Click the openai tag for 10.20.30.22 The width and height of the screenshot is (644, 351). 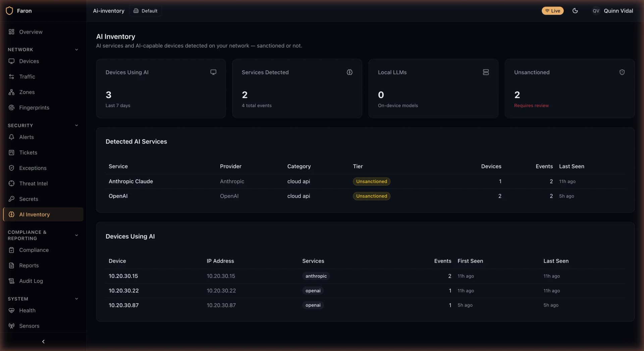point(313,291)
